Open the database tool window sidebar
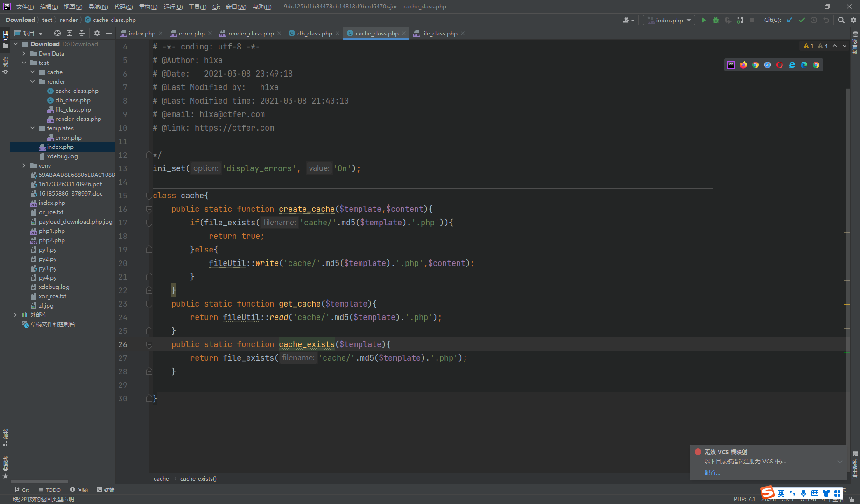 tap(855, 43)
